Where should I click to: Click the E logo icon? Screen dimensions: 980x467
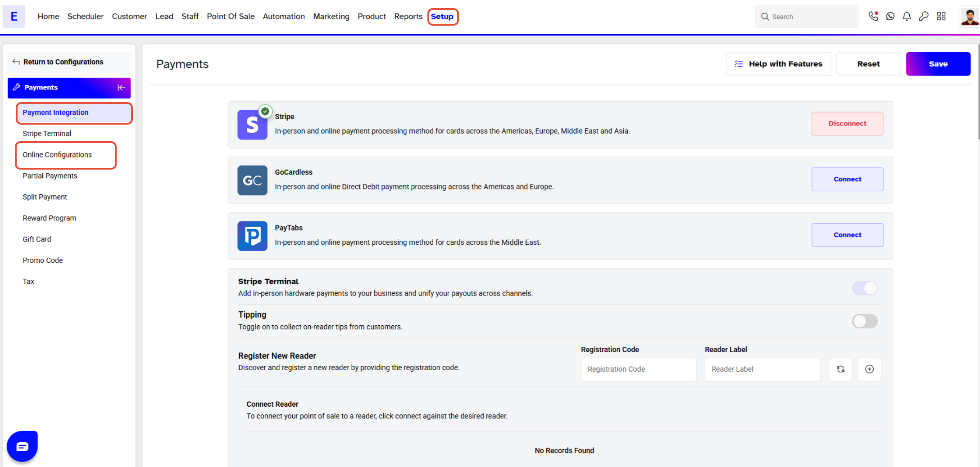coord(14,16)
